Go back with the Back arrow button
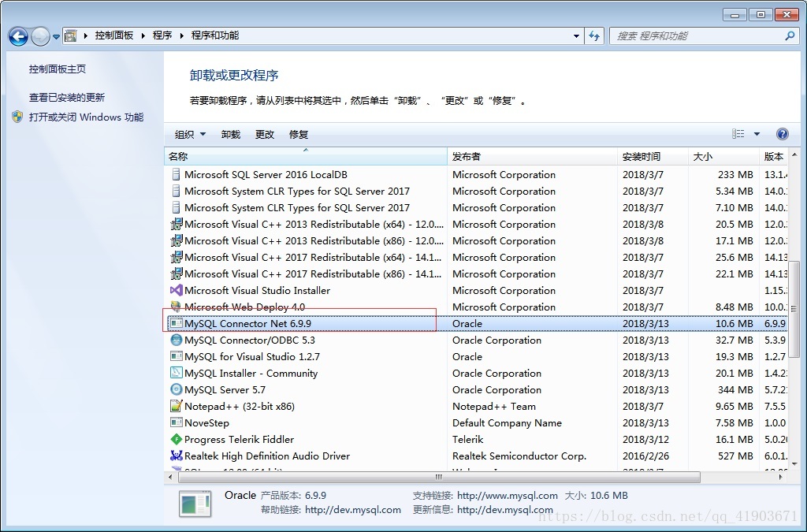Image resolution: width=807 pixels, height=532 pixels. coord(19,36)
